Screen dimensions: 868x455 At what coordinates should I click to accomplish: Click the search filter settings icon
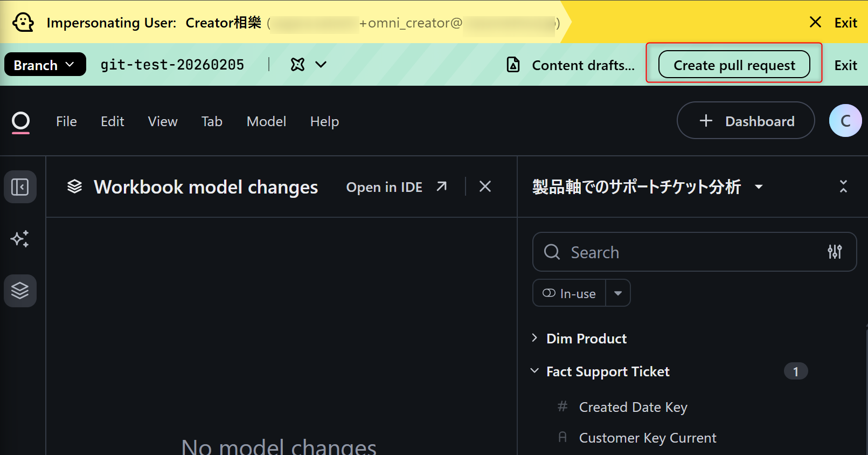tap(835, 252)
